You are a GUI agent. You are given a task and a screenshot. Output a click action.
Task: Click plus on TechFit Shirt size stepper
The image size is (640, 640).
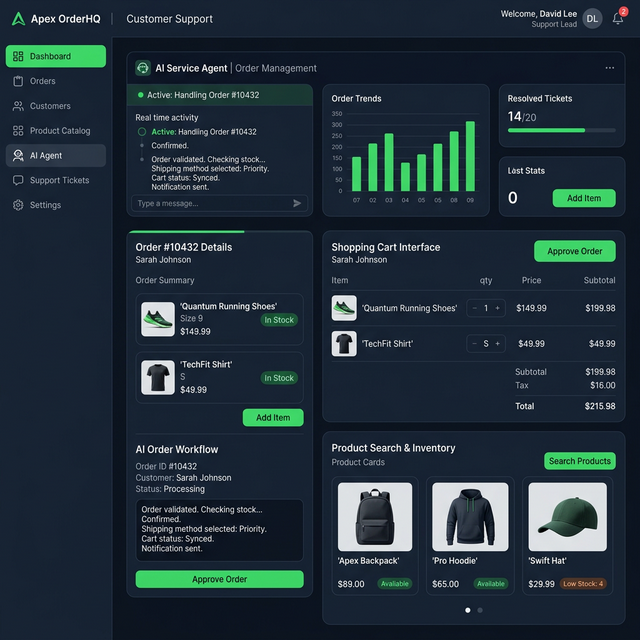498,344
